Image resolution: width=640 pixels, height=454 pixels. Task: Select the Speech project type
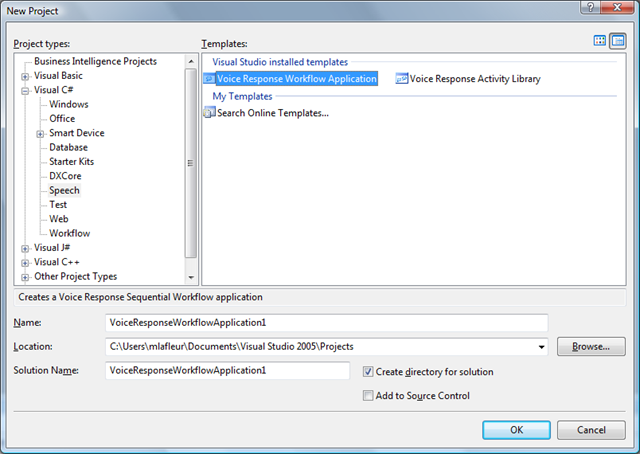[x=64, y=190]
